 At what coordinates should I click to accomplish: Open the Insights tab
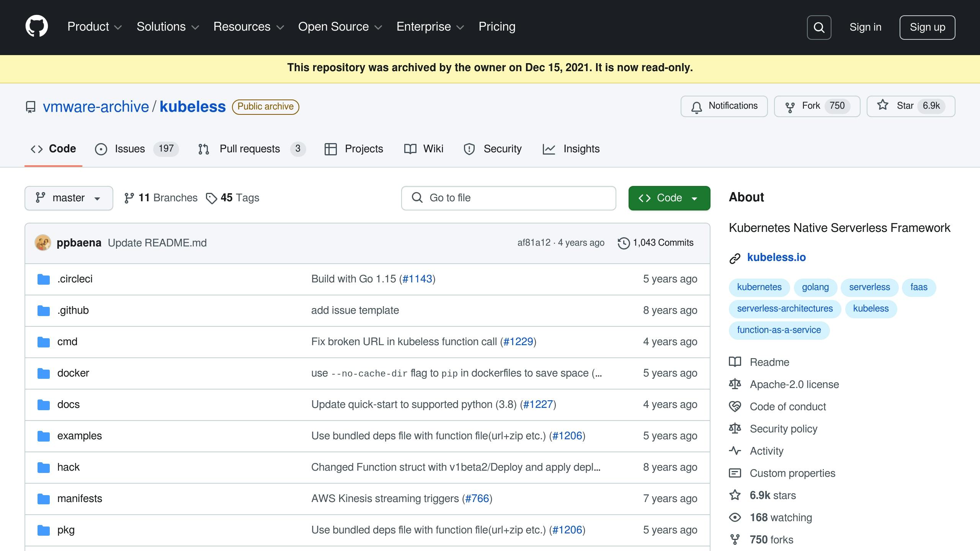click(571, 149)
